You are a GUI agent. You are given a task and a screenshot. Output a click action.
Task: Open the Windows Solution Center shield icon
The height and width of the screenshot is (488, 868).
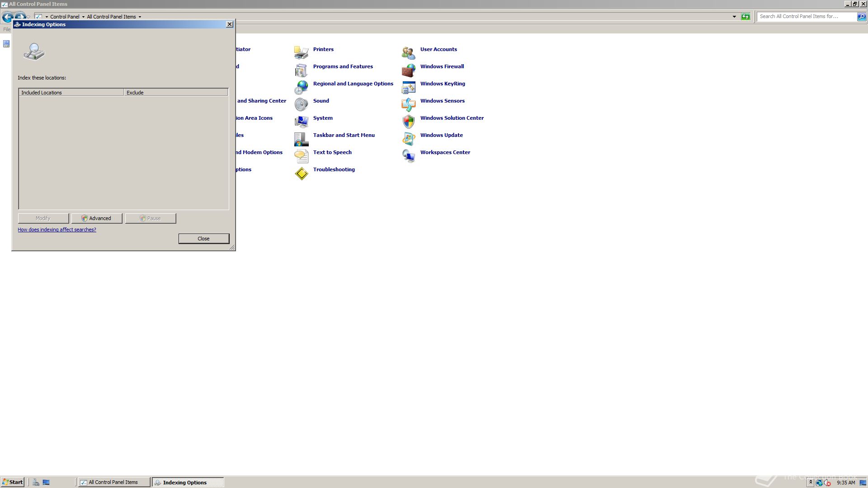pos(408,121)
